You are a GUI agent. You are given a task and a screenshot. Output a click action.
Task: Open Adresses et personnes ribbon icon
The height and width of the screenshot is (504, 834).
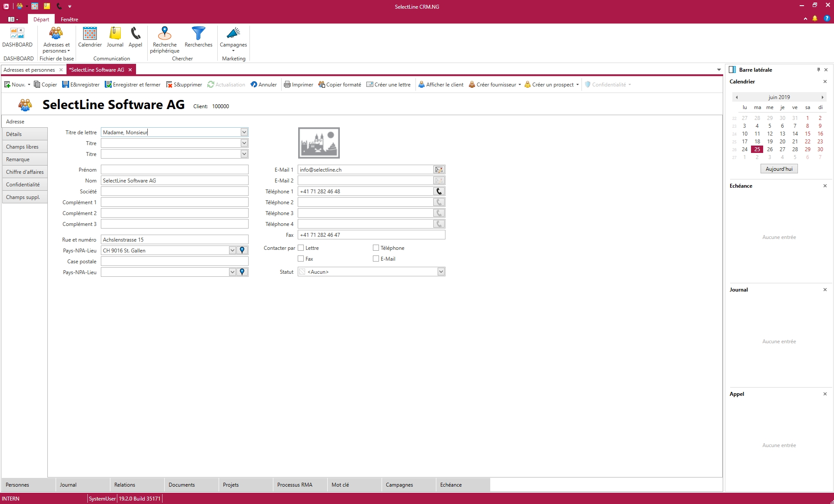click(x=56, y=40)
